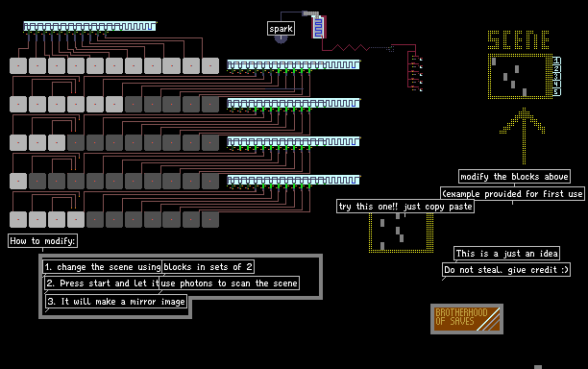
Task: Click the first light pixel in top row
Action: pos(18,65)
